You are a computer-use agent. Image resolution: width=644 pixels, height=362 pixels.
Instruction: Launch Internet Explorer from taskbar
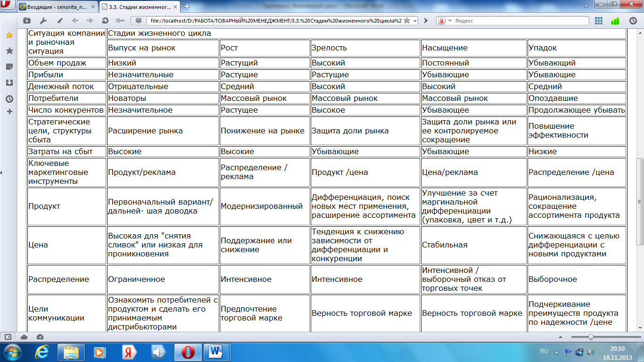[x=42, y=352]
